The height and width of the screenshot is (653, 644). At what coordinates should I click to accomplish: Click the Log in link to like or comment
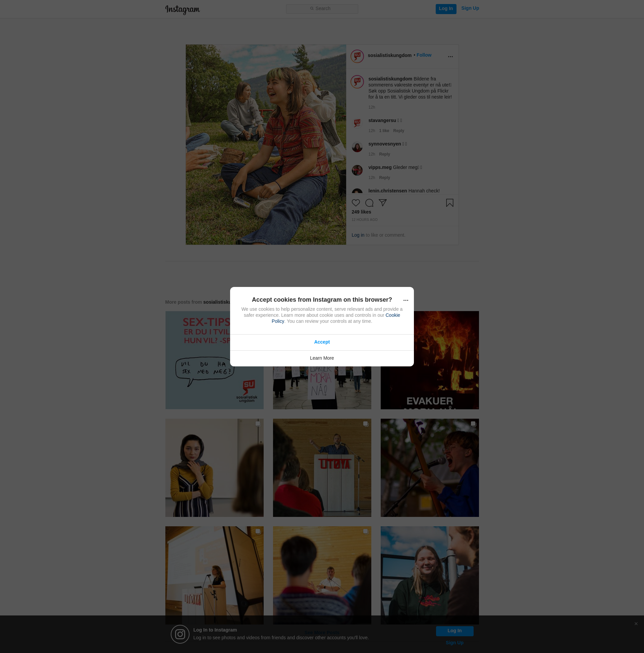coord(358,235)
